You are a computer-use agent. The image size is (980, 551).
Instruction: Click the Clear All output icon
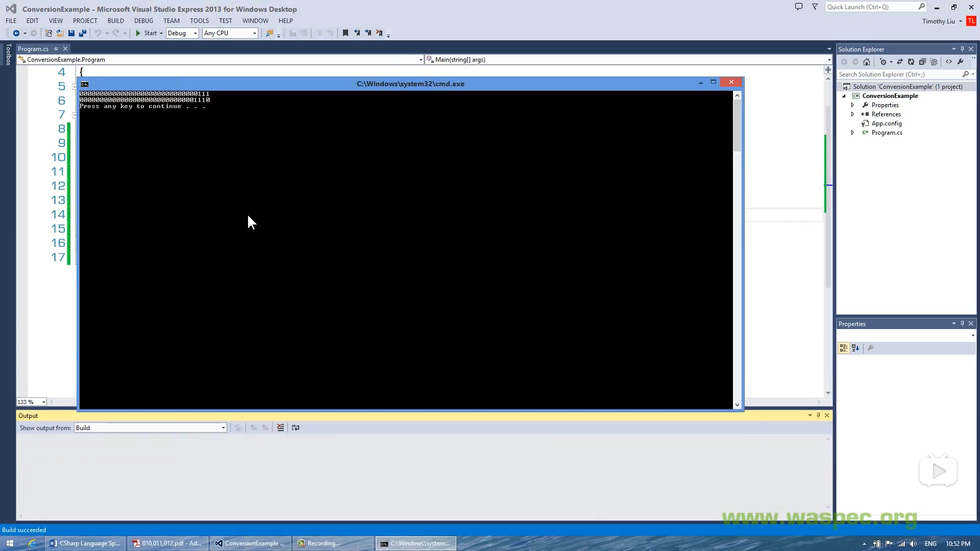[x=280, y=428]
